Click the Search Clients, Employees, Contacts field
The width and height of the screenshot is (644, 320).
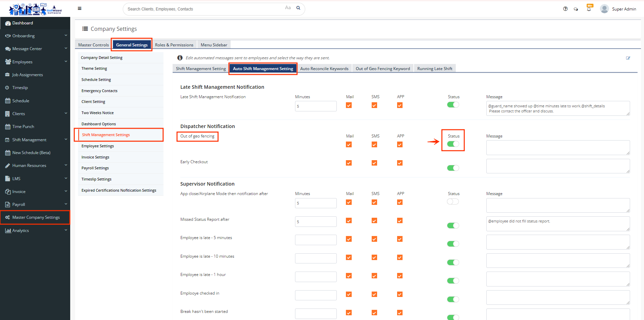coord(214,9)
